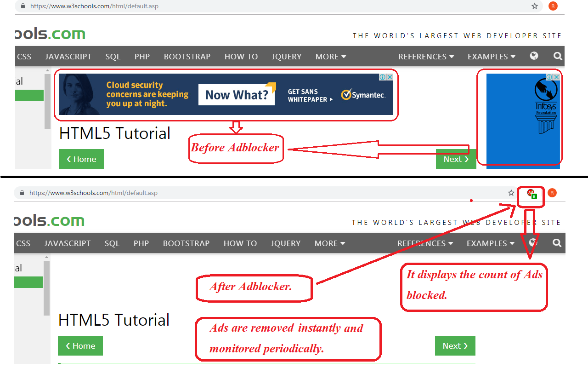
Task: Click the Infosys Foundation sidebar ad
Action: click(x=523, y=121)
